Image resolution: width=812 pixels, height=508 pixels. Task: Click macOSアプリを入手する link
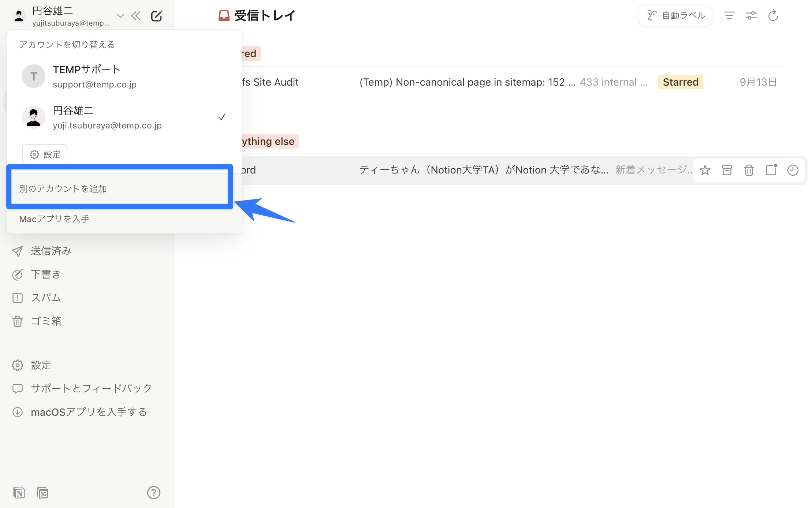89,412
